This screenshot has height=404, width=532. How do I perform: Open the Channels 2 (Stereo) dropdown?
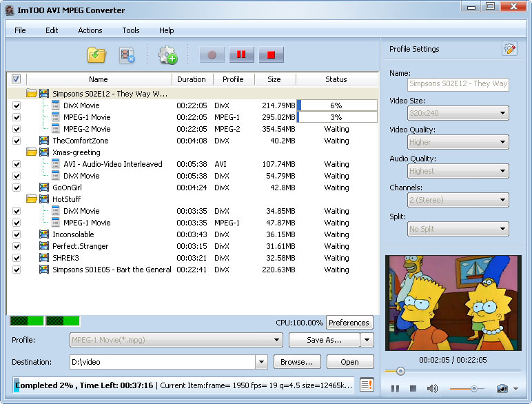point(458,200)
